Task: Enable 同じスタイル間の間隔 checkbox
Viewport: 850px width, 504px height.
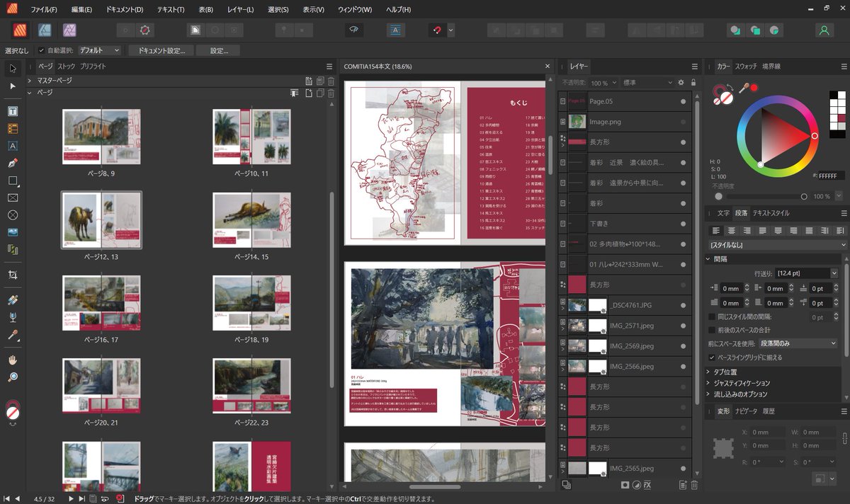Action: coord(712,317)
